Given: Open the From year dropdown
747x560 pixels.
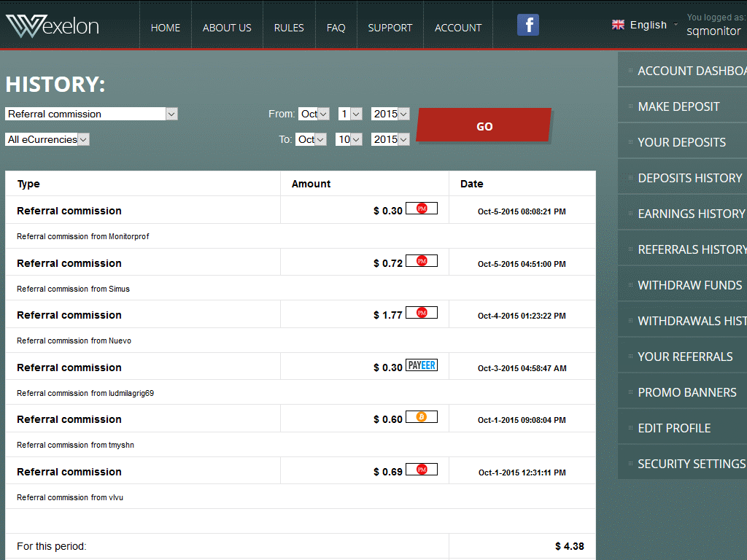Looking at the screenshot, I should 390,114.
